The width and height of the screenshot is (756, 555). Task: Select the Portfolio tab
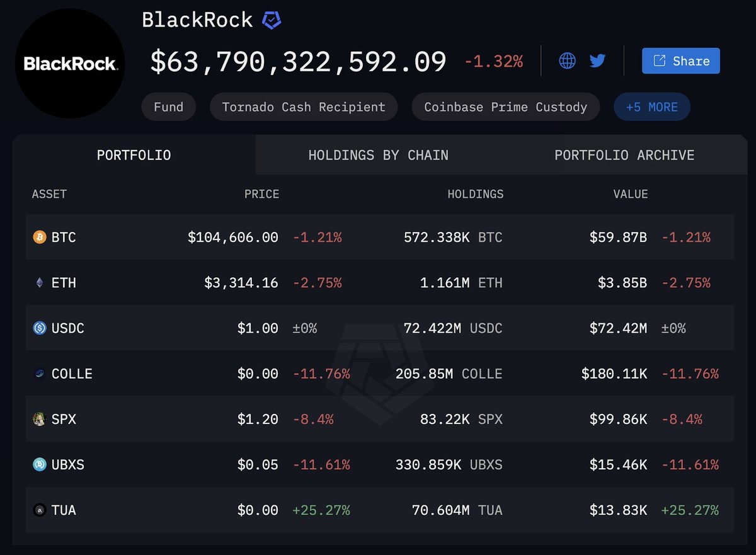point(134,155)
